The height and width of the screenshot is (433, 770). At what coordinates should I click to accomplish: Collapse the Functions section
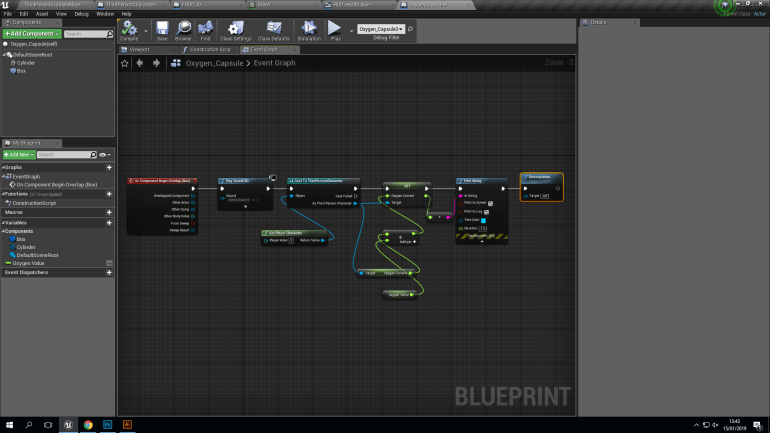[x=3, y=194]
